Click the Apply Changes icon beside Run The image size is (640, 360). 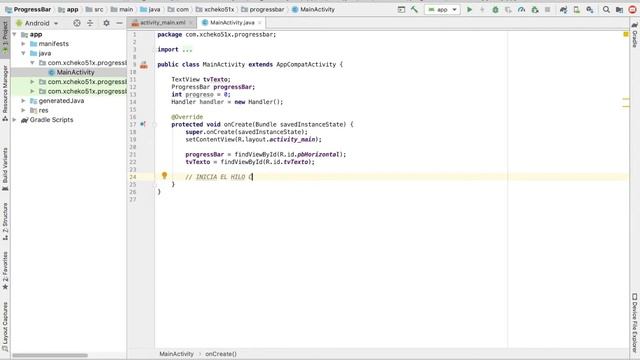coord(482,9)
